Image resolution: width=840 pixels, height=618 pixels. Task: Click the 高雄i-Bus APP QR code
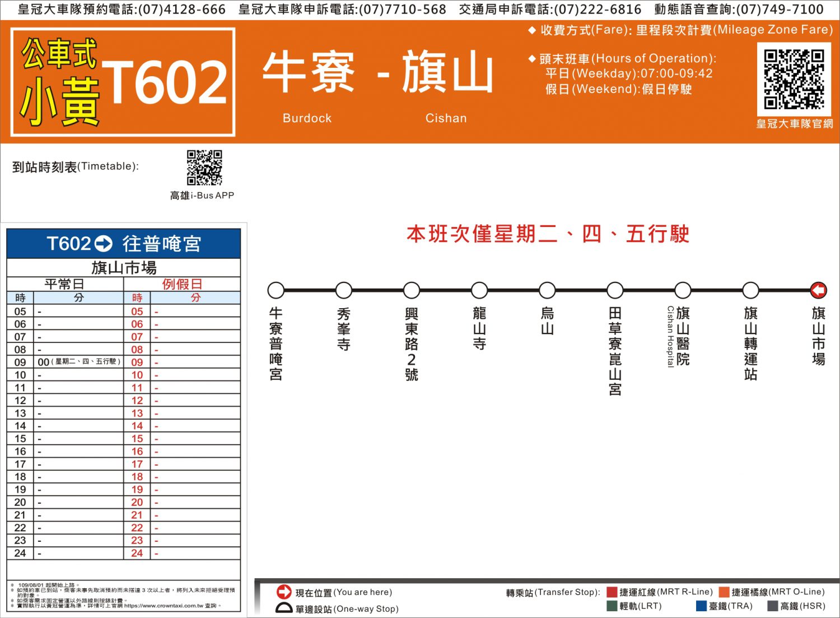204,167
